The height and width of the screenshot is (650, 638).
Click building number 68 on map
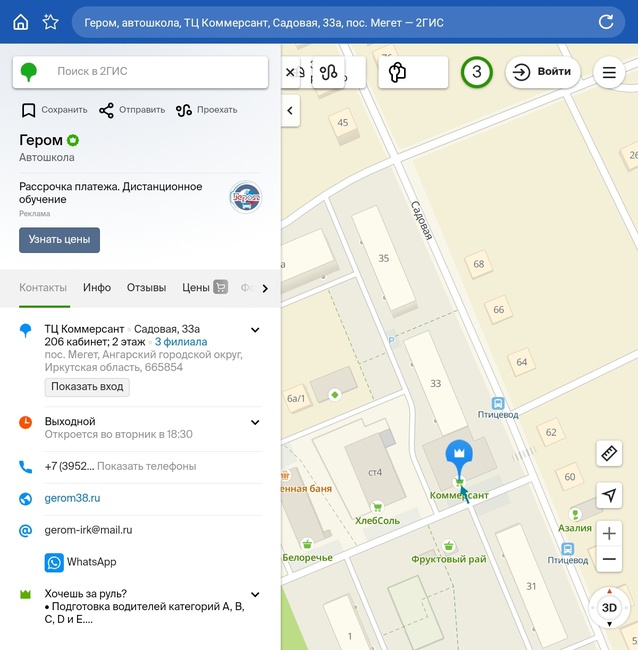478,264
